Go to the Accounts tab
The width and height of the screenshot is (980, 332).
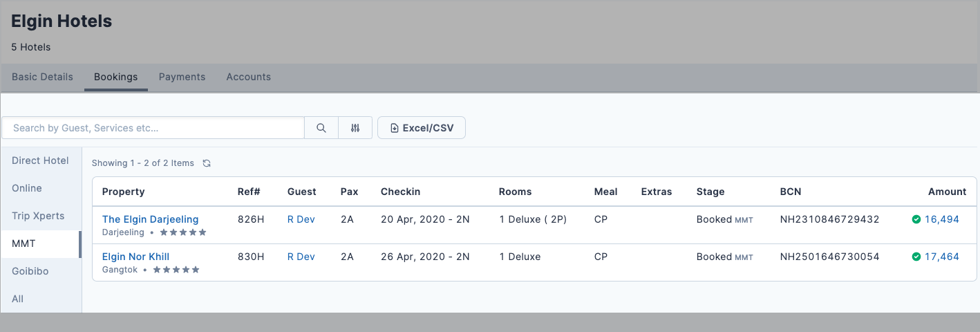pyautogui.click(x=248, y=77)
